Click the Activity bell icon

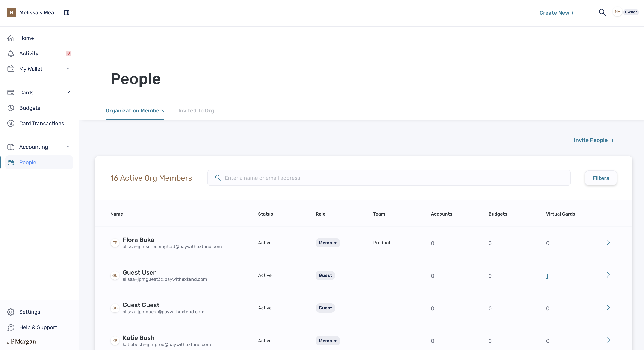pos(11,53)
